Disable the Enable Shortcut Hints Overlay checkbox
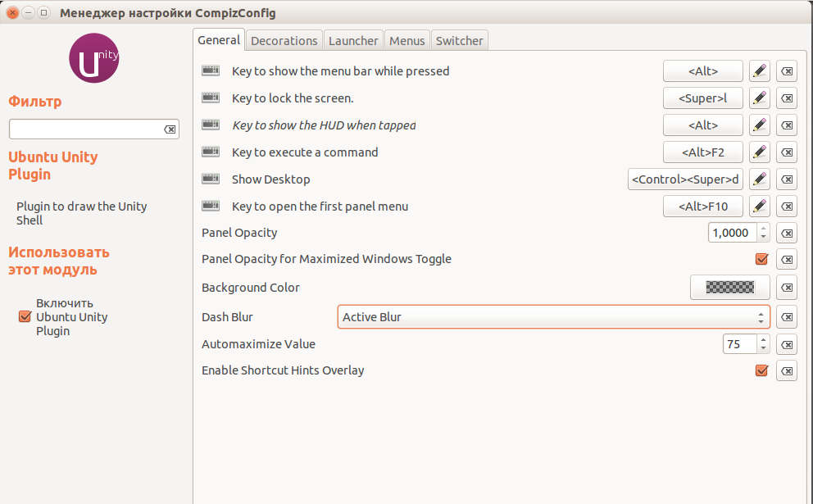This screenshot has height=504, width=813. [x=761, y=370]
